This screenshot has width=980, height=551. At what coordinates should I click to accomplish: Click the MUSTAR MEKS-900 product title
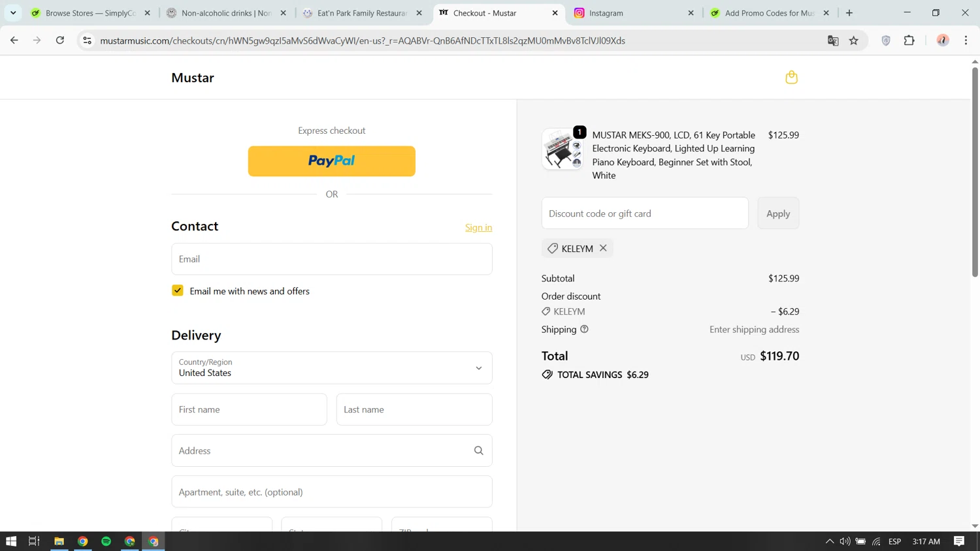(674, 155)
